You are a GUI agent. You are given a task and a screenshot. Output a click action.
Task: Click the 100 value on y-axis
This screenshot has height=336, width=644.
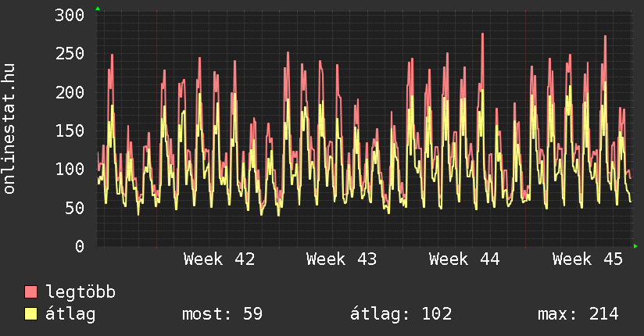[x=70, y=169]
